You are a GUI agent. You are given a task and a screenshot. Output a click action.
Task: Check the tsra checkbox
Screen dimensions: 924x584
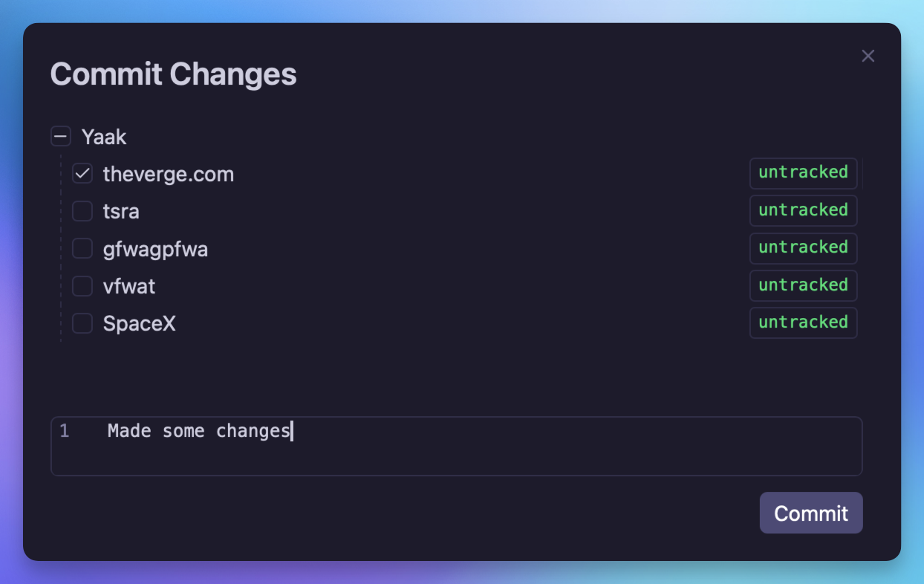(82, 212)
